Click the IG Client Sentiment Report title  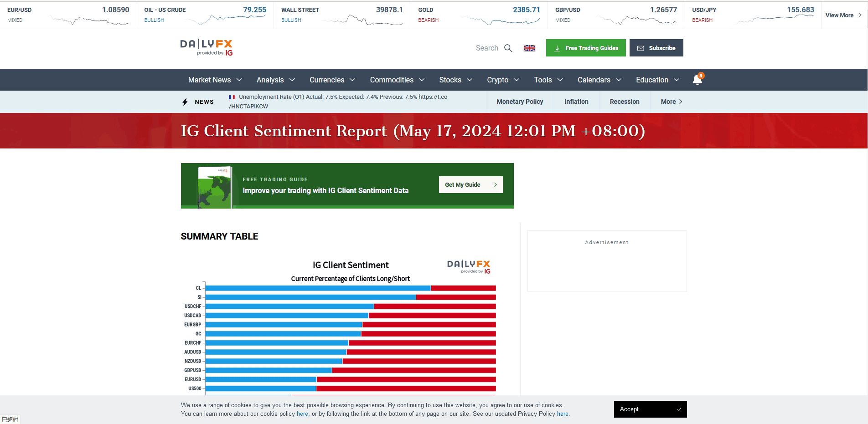click(413, 131)
